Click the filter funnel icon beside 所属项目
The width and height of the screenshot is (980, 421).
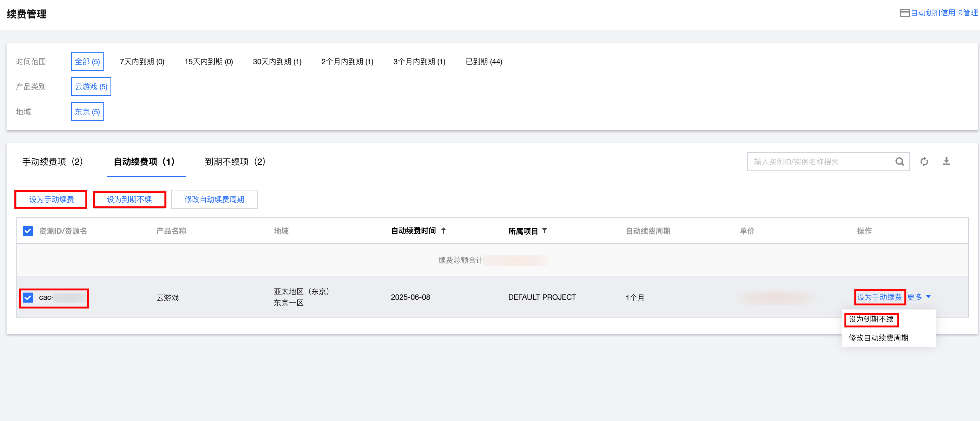click(x=545, y=231)
